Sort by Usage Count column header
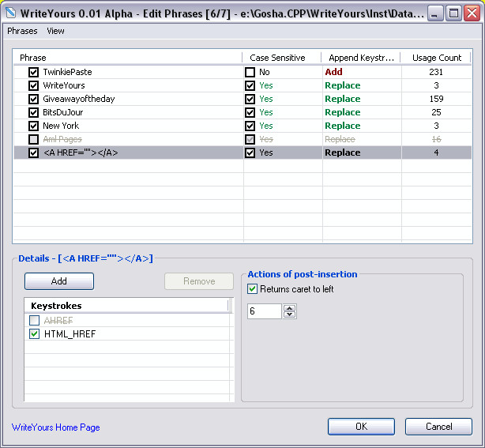Screen dimensions: 485x448 [x=436, y=58]
